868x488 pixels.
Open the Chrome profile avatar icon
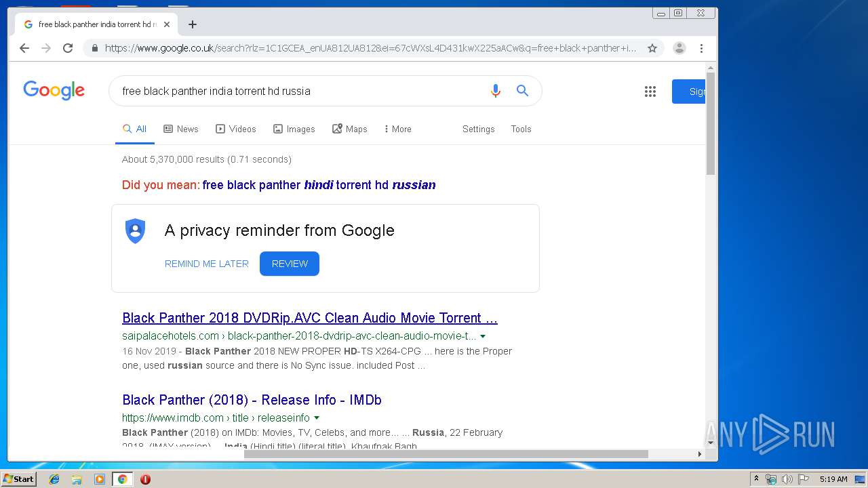point(679,48)
